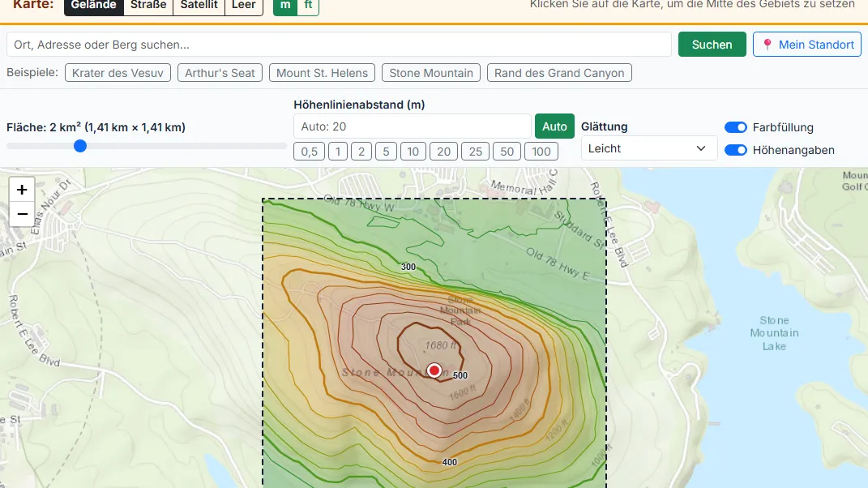Select the Straße map type

point(148,5)
